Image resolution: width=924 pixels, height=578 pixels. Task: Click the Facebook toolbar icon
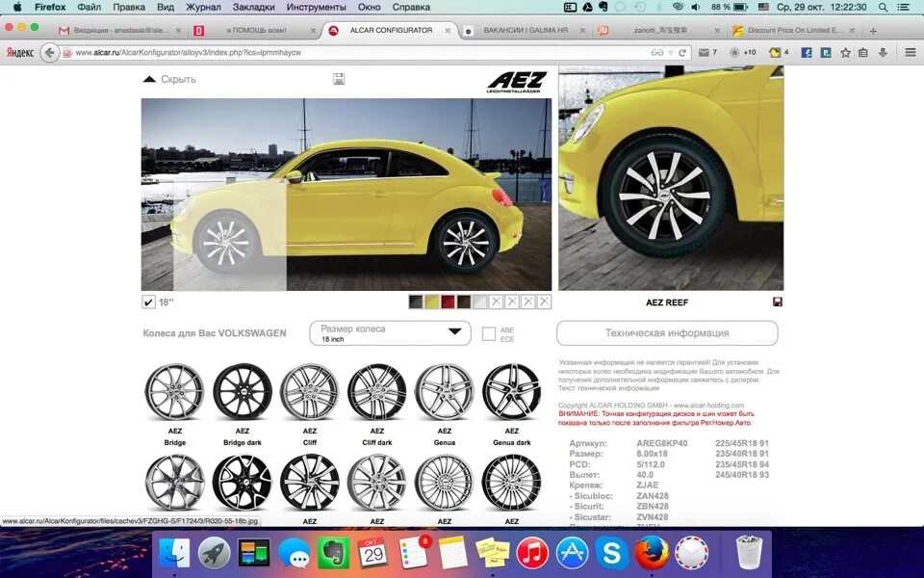(x=807, y=52)
